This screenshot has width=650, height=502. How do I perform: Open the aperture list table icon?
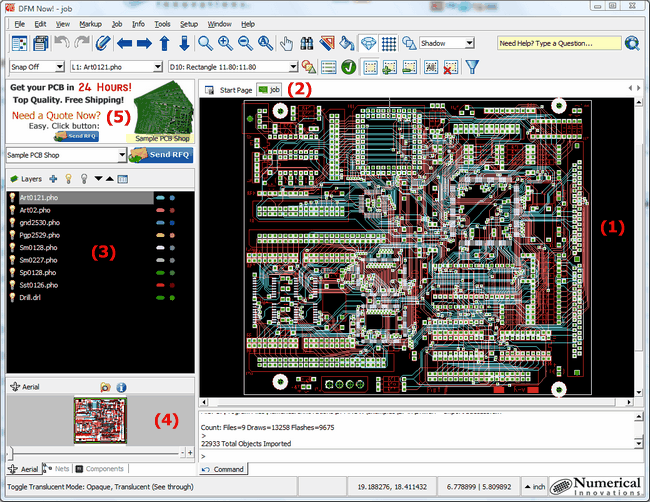[x=328, y=67]
